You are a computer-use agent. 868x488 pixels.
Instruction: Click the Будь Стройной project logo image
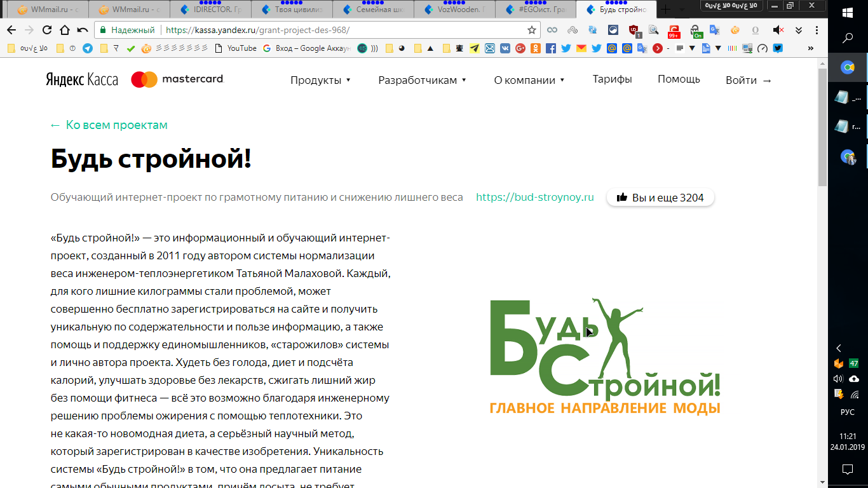(x=605, y=356)
